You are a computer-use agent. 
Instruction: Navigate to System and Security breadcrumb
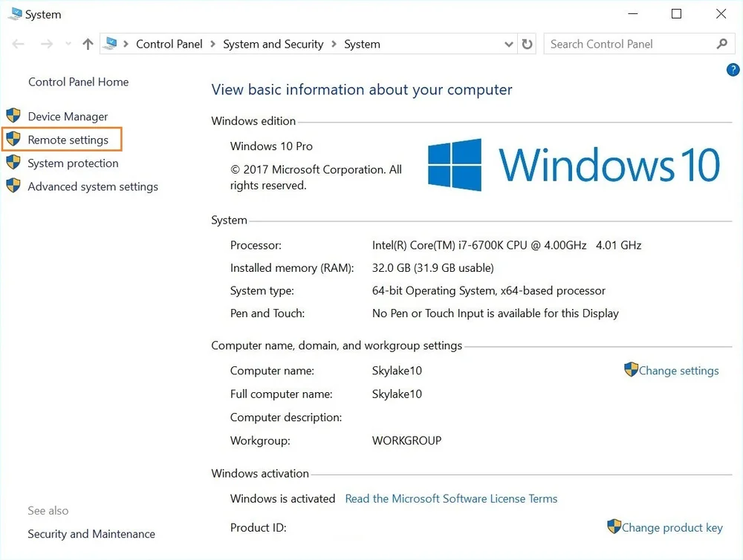click(x=273, y=44)
